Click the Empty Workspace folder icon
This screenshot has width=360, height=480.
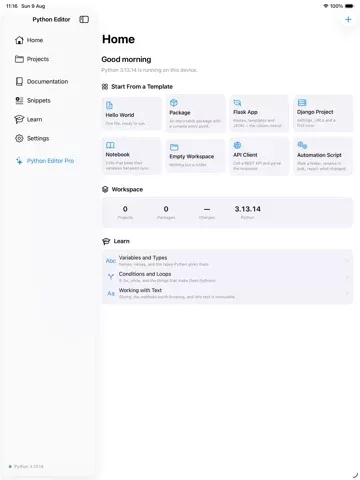point(174,147)
